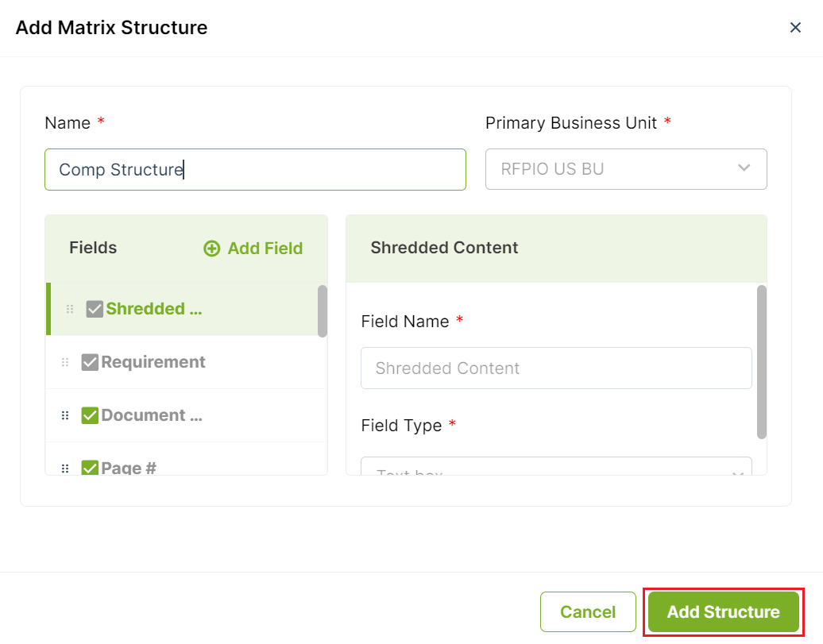Select the Document field in list
The height and width of the screenshot is (644, 823).
187,415
